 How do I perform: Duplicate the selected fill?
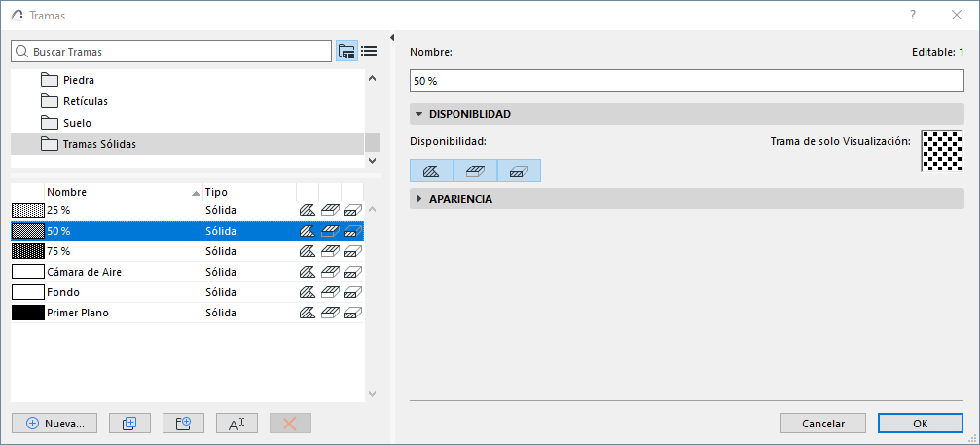tap(130, 424)
